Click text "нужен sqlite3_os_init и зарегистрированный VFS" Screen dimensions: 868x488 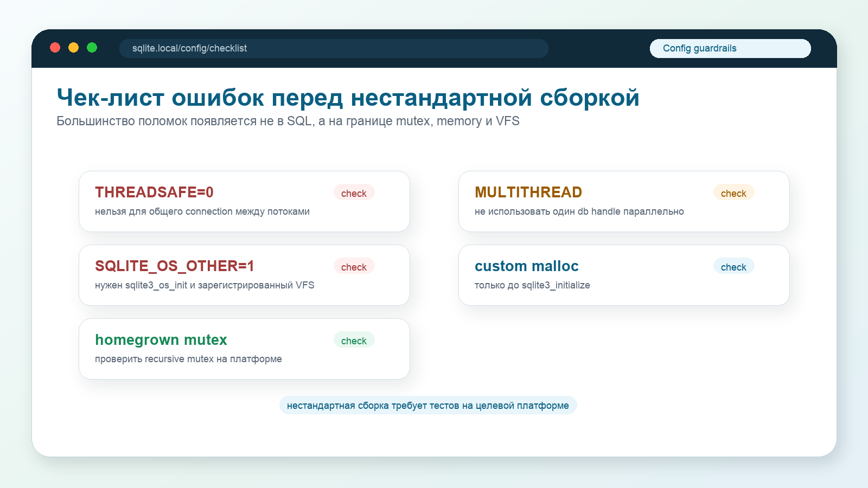[205, 285]
